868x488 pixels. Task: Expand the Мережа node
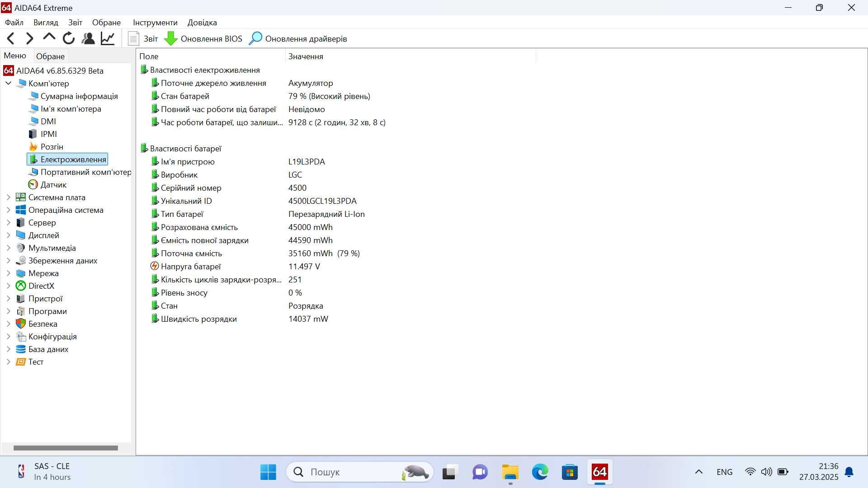8,273
